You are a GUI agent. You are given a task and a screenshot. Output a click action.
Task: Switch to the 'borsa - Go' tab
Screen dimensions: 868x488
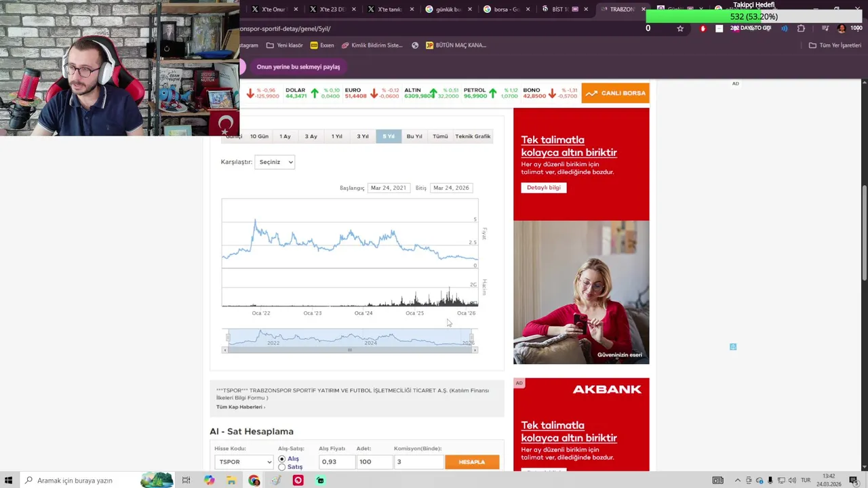[x=505, y=9]
